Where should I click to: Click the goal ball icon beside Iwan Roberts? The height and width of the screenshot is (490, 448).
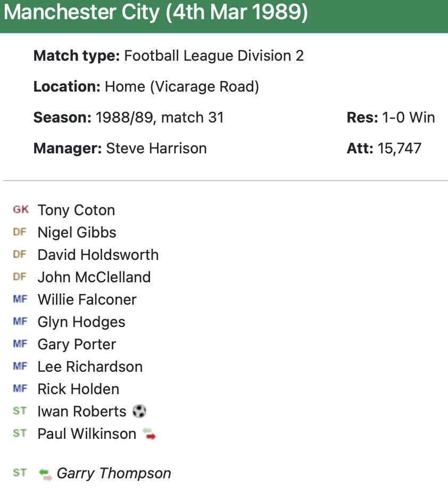140,412
